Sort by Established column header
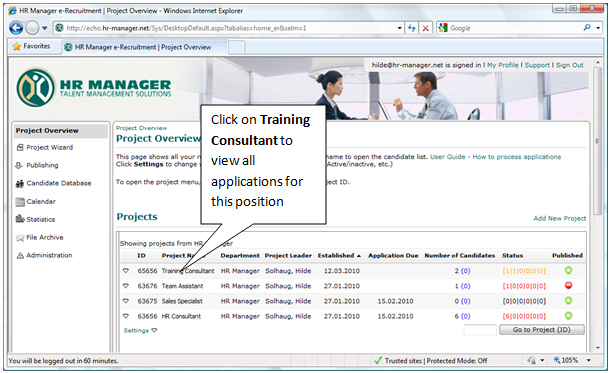This screenshot has width=611, height=373. (x=339, y=256)
